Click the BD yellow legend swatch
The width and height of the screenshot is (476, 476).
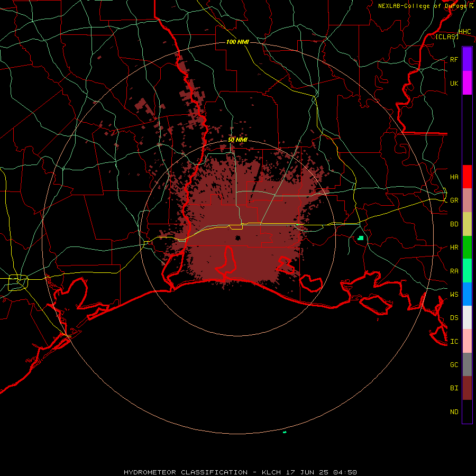(467, 224)
